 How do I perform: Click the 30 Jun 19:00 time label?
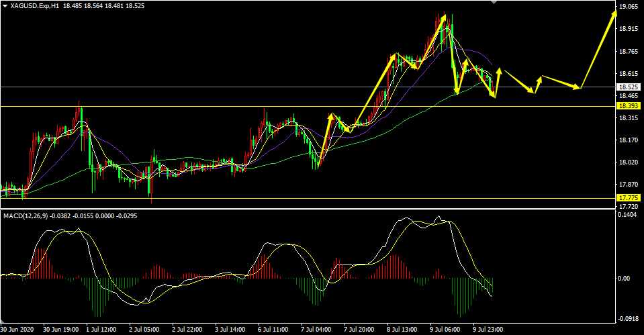click(61, 329)
